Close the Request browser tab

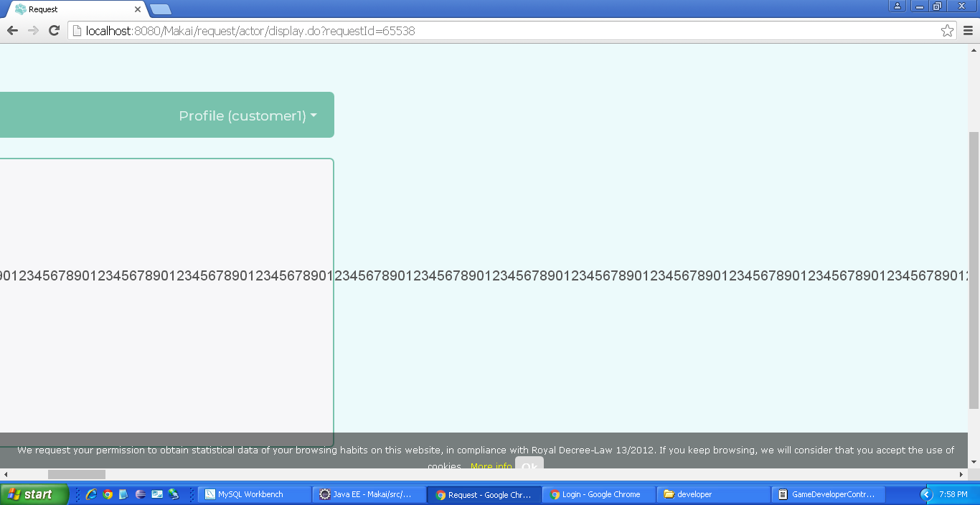pyautogui.click(x=138, y=9)
